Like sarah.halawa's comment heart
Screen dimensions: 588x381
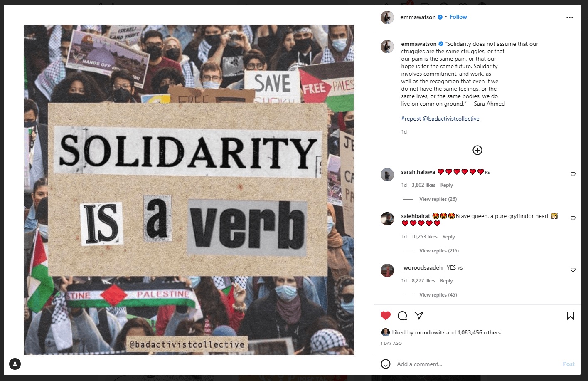(573, 174)
